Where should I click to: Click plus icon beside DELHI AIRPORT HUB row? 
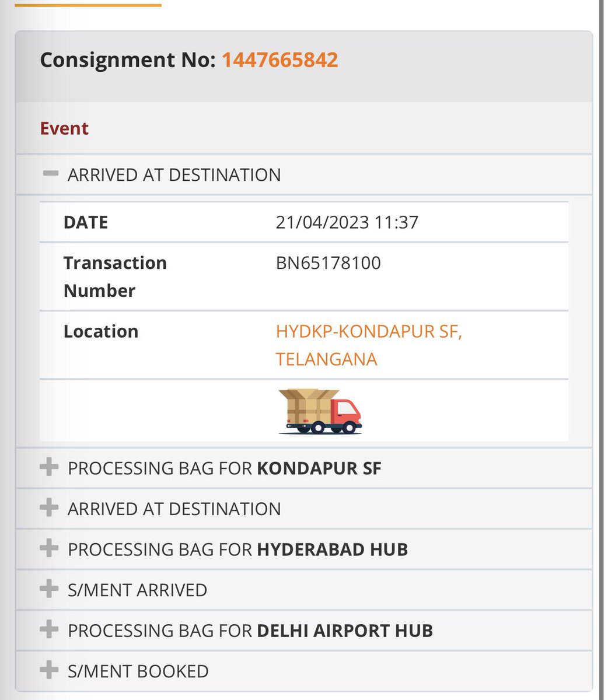(49, 629)
